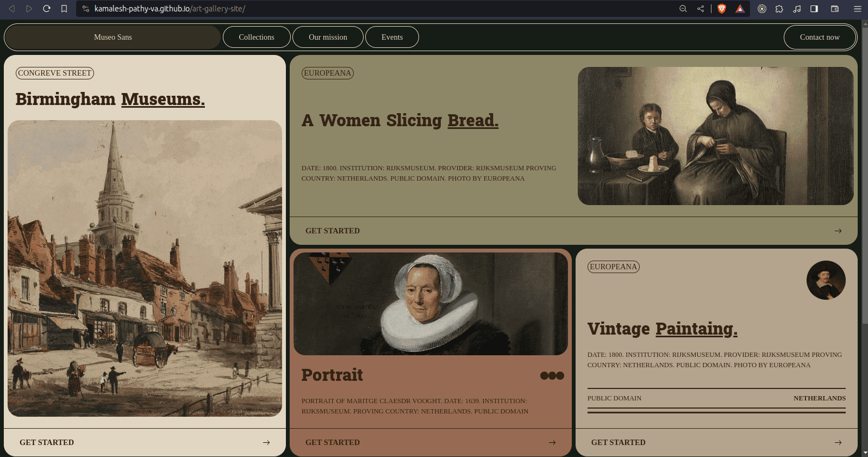Screen dimensions: 868x457
Task: Click the circular target extension icon
Action: tap(762, 9)
